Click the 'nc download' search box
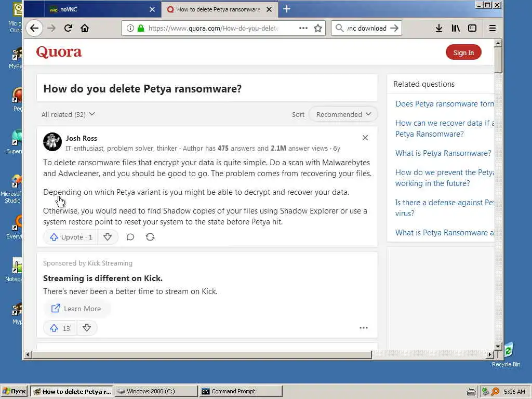This screenshot has width=532, height=399. [366, 28]
